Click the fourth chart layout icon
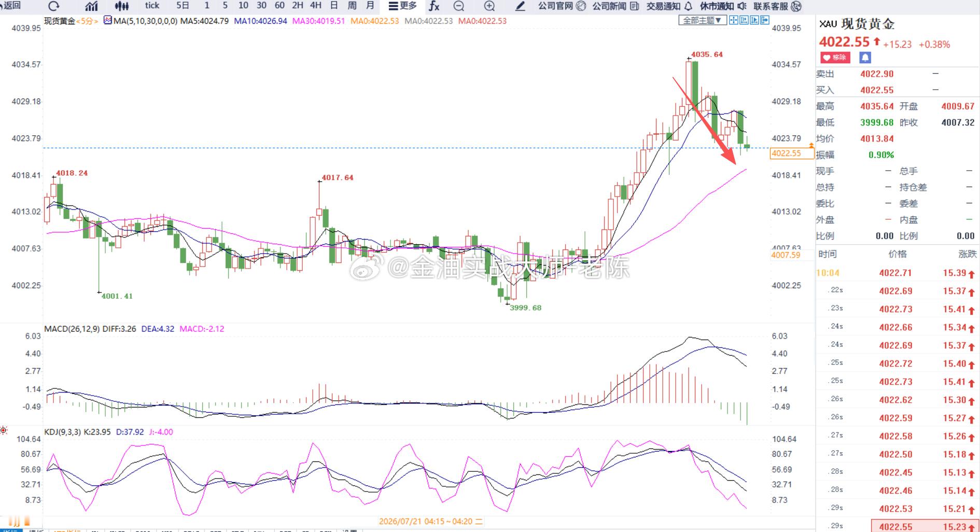 click(764, 20)
